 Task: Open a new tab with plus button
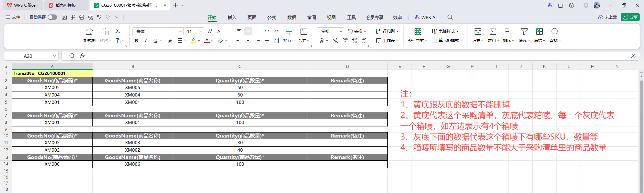tap(175, 5)
